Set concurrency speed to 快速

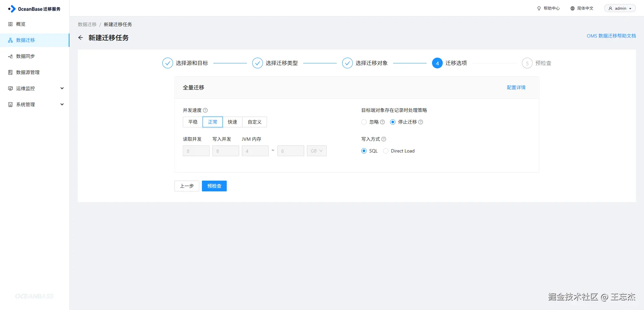click(x=232, y=122)
